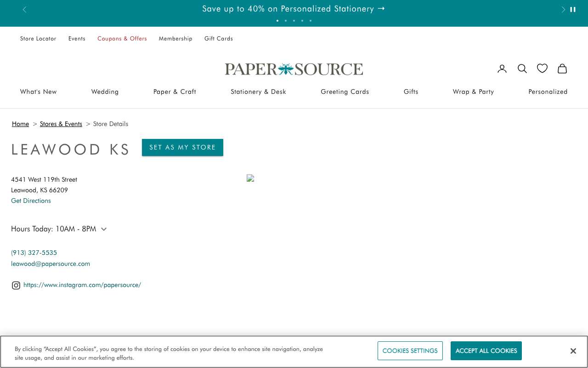
Task: Click the Instagram logo icon
Action: coord(16,285)
